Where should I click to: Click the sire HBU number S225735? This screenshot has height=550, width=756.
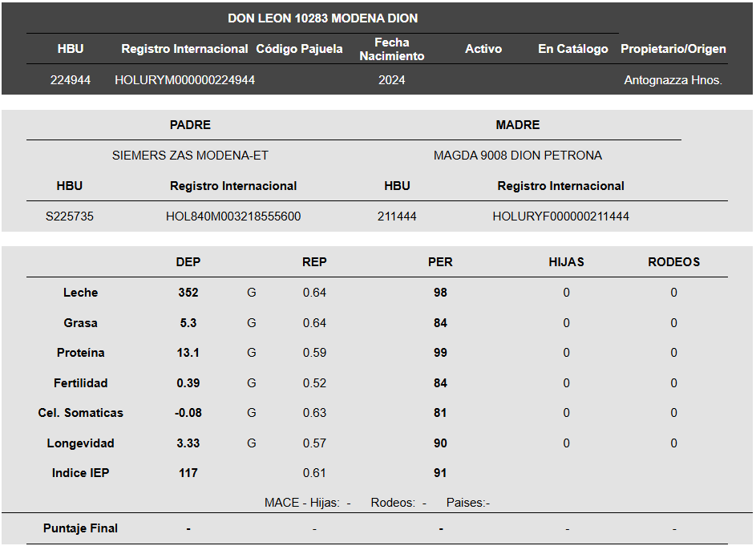click(x=70, y=216)
